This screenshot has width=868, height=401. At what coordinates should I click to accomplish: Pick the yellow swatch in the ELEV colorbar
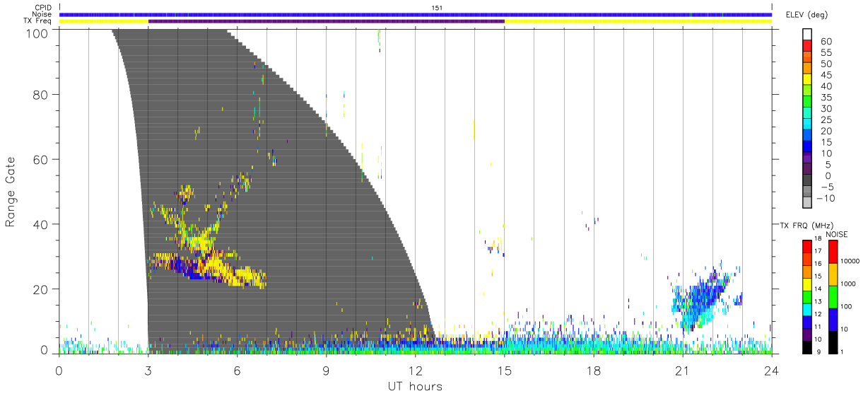coord(807,79)
